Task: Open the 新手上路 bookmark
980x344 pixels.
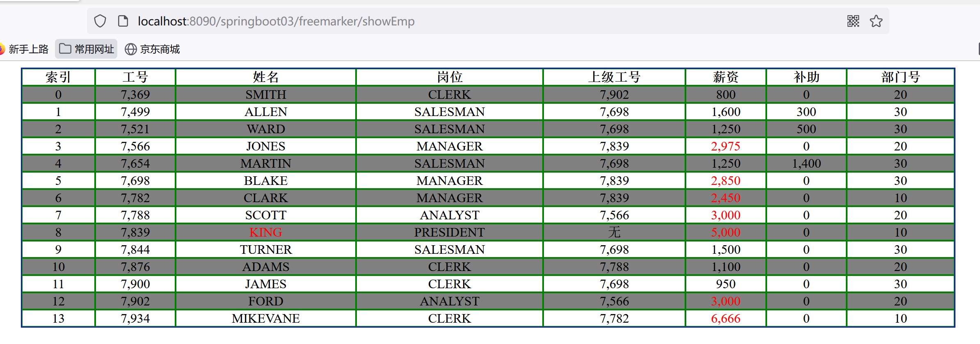Action: (x=25, y=49)
